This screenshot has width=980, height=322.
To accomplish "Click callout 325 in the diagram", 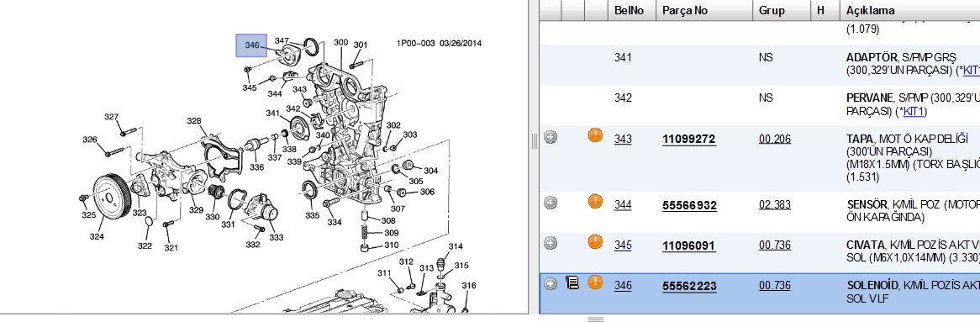I will (x=89, y=215).
